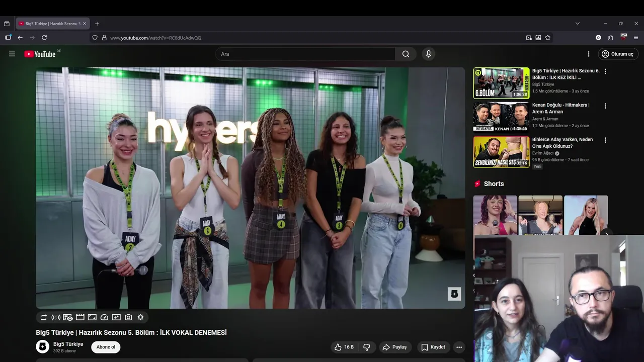Image resolution: width=644 pixels, height=362 pixels.
Task: Click the audio boost wave icon
Action: pyautogui.click(x=56, y=317)
